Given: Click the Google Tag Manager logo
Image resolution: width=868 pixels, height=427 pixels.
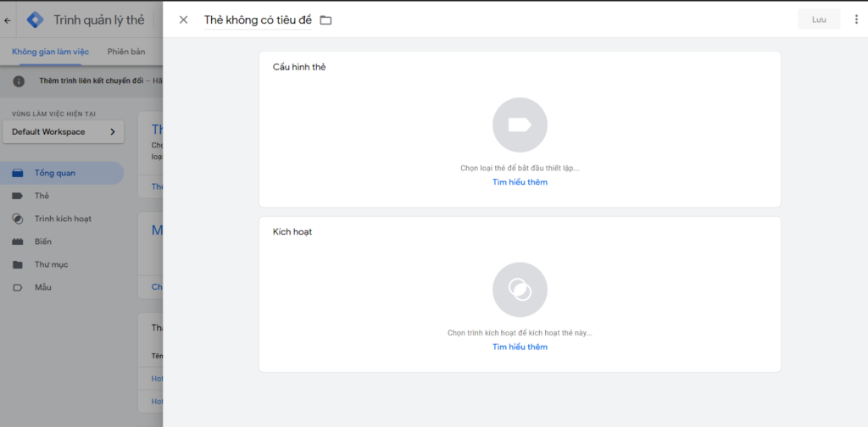Looking at the screenshot, I should point(36,20).
